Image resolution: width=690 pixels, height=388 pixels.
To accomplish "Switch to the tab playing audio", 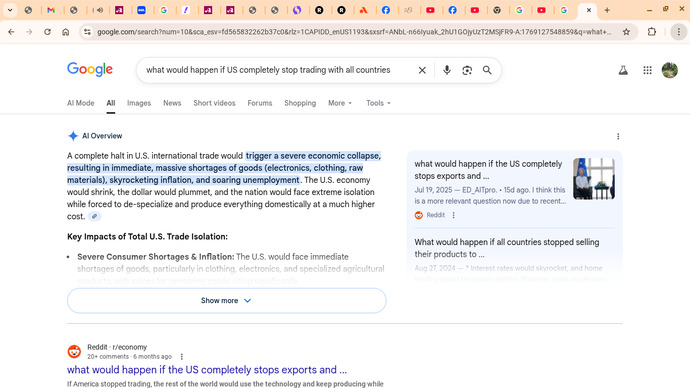I will [99, 10].
